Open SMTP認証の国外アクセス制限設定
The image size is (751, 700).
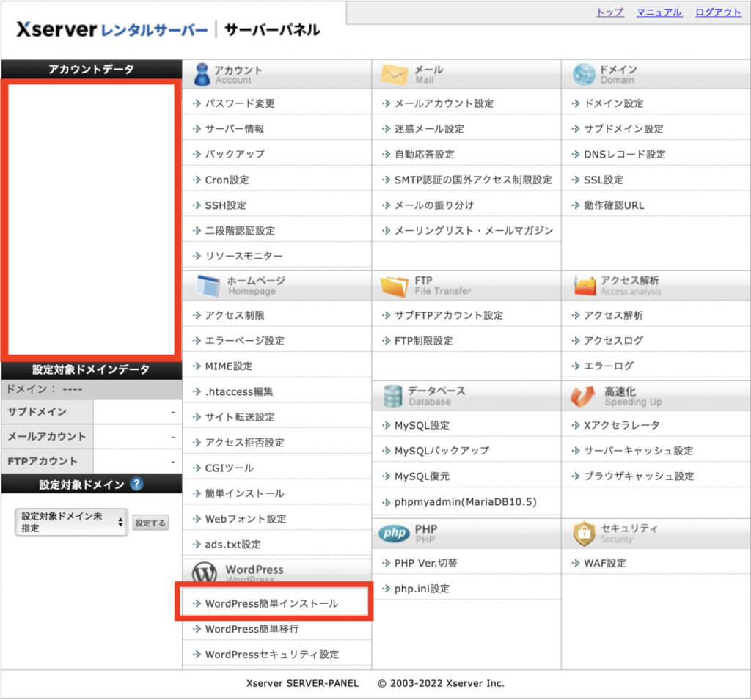pyautogui.click(x=473, y=180)
